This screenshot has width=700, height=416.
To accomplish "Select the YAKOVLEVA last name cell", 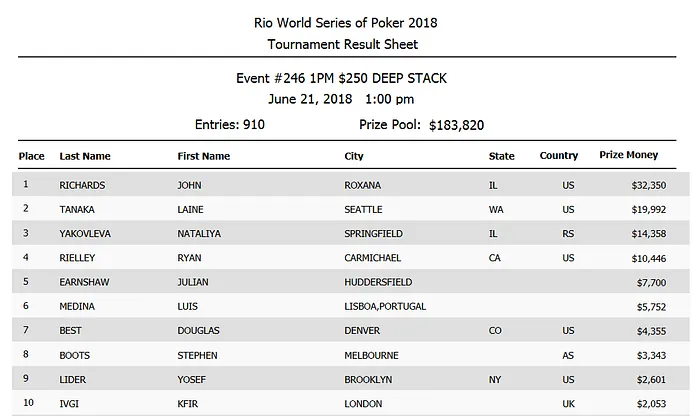I will click(87, 234).
